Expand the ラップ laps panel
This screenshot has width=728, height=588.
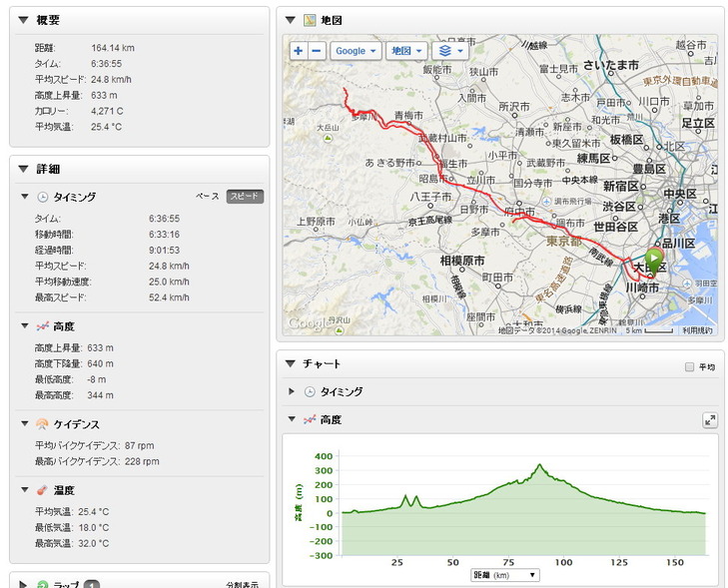click(23, 584)
